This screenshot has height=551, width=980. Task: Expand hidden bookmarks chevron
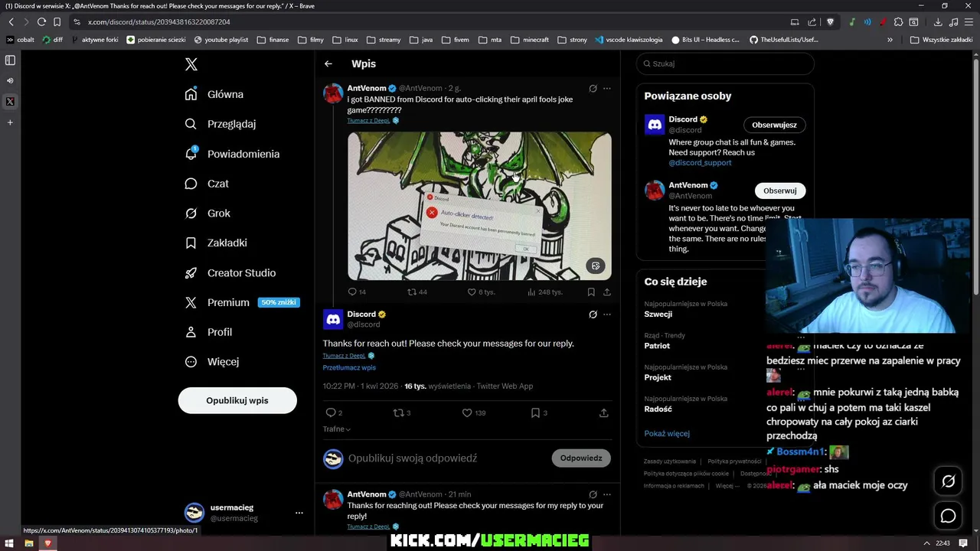[890, 40]
